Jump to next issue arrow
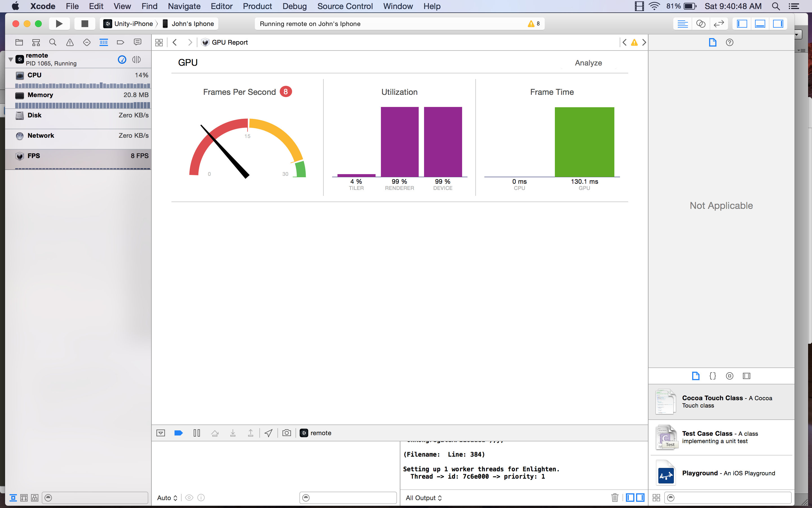 [x=644, y=42]
